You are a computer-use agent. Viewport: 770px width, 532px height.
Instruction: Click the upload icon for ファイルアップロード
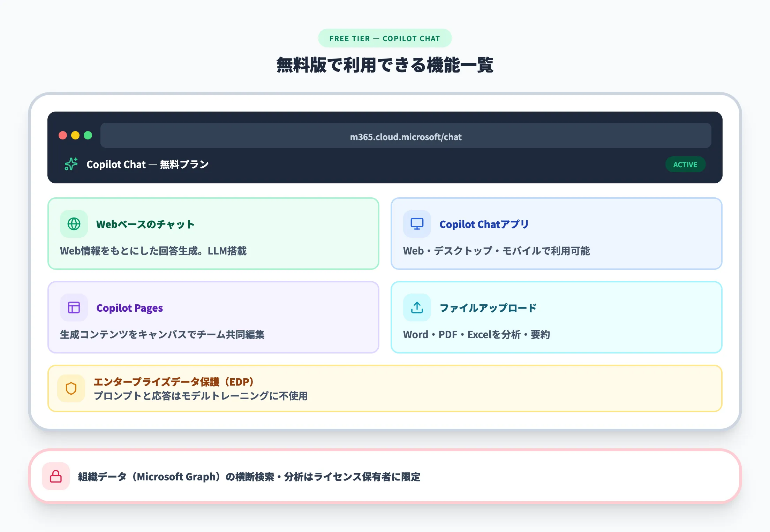click(x=417, y=307)
